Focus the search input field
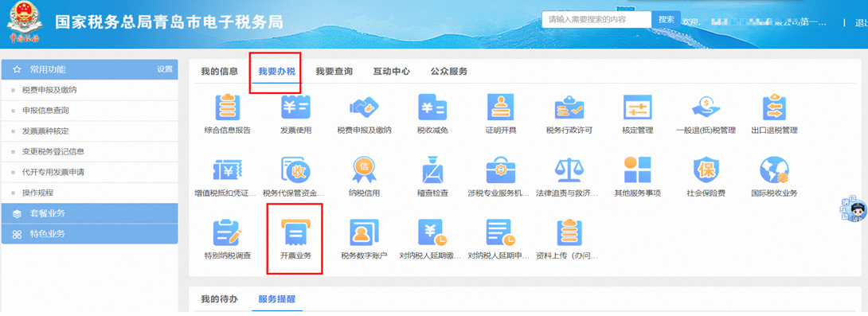 (x=596, y=19)
